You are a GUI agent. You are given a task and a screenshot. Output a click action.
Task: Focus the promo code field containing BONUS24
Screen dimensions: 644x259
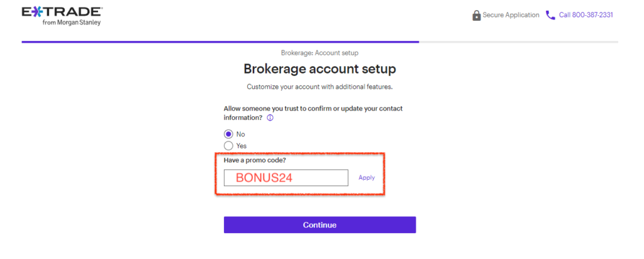click(286, 178)
